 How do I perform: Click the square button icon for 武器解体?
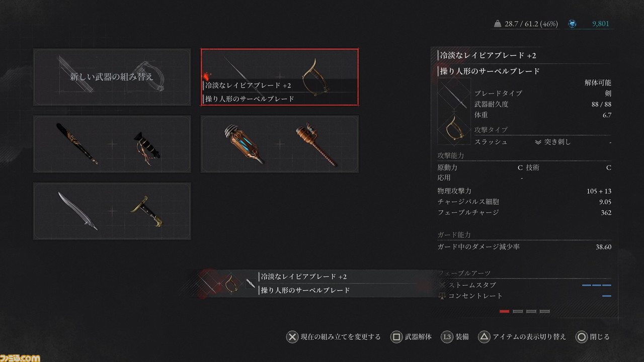pos(396,337)
